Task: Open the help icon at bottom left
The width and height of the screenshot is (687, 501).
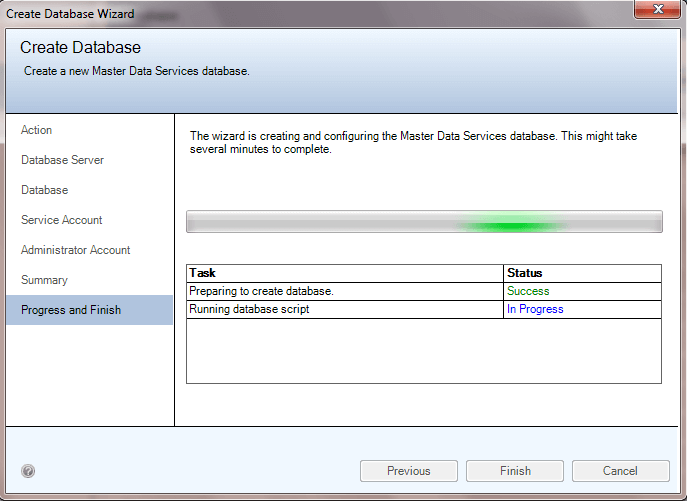Action: 28,471
